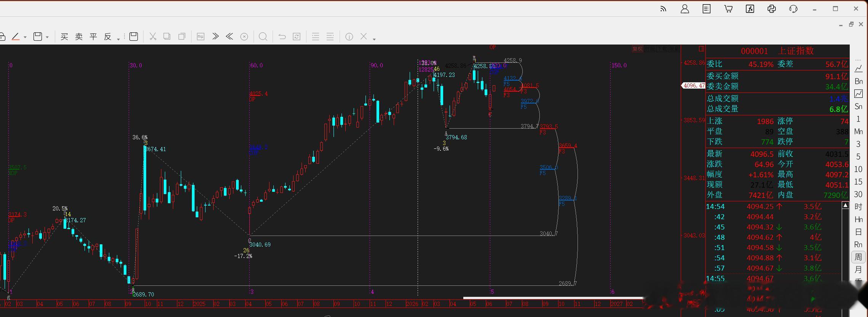Click the 2689.70 bottom label
Viewport: 868px width, 317px height.
(144, 295)
